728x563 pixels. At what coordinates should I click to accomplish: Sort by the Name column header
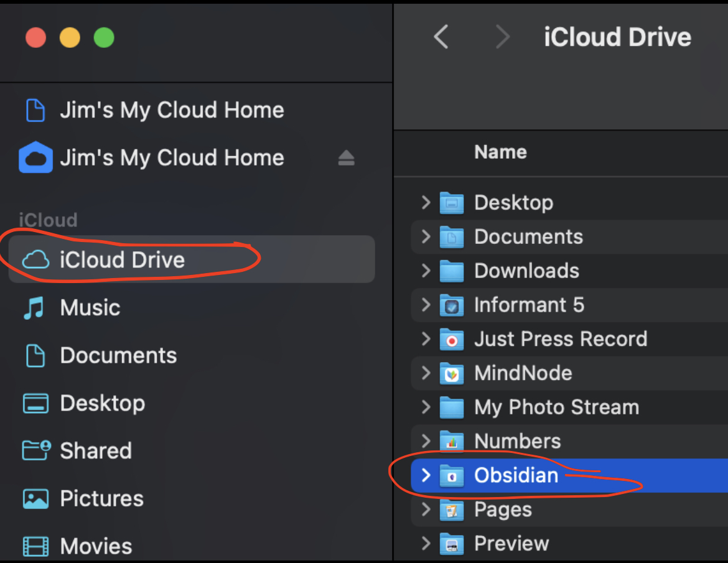500,152
